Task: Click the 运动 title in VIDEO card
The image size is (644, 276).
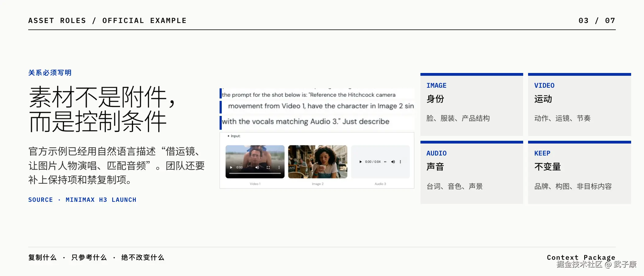Action: [x=543, y=99]
